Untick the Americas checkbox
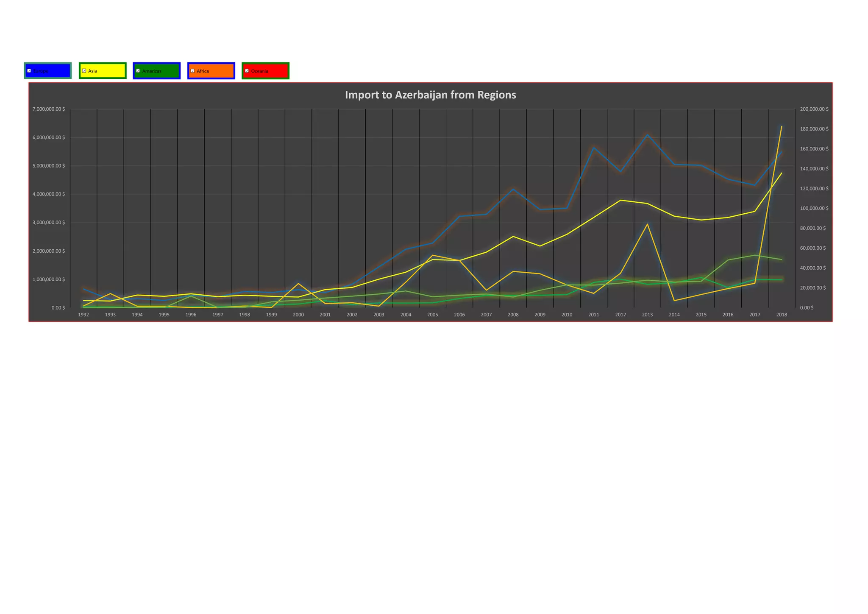This screenshot has height=614, width=868. (x=138, y=71)
